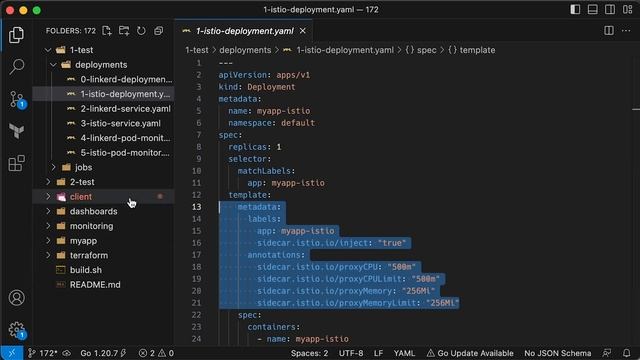This screenshot has width=640, height=360.
Task: Change end of line sequence LF
Action: point(378,353)
